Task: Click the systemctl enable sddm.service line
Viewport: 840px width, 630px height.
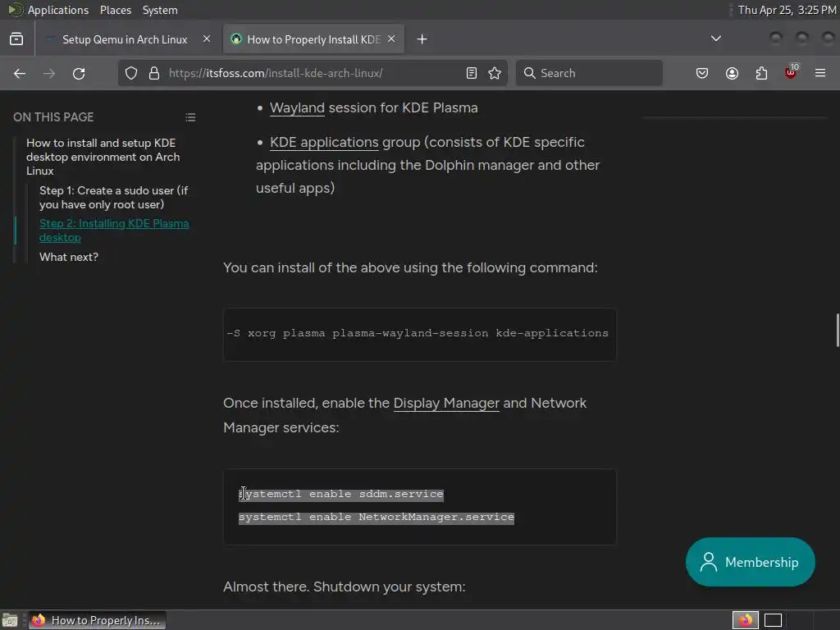Action: point(341,494)
